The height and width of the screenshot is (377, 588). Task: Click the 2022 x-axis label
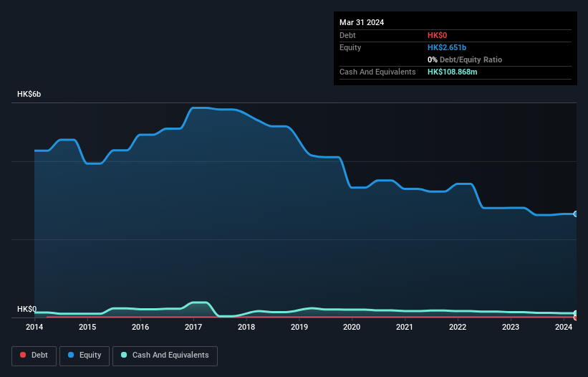pos(458,327)
